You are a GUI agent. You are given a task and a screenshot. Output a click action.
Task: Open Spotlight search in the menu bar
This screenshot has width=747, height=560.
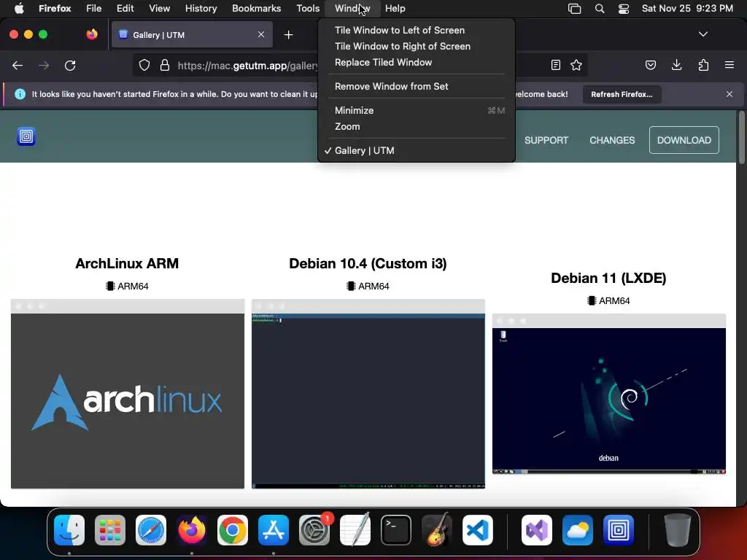tap(600, 9)
